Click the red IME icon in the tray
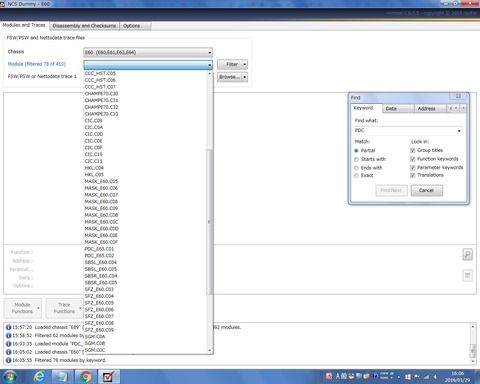The height and width of the screenshot is (384, 480). (329, 376)
